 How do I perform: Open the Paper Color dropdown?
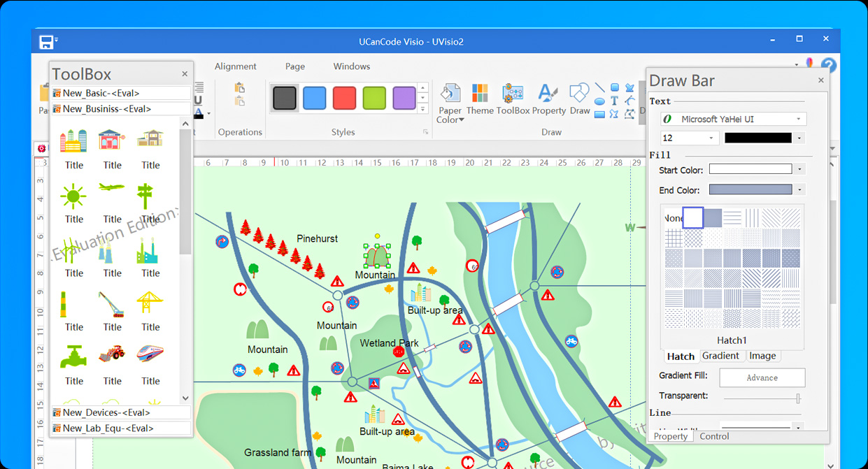tap(450, 101)
